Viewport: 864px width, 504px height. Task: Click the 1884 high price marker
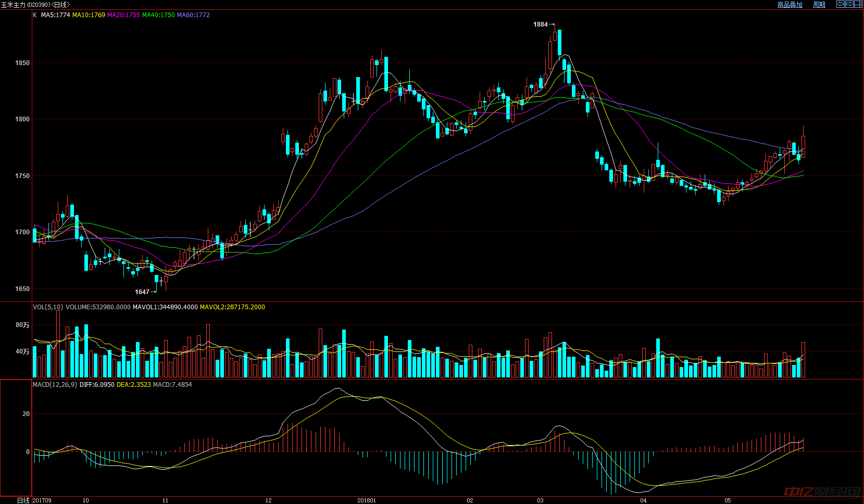(x=541, y=24)
